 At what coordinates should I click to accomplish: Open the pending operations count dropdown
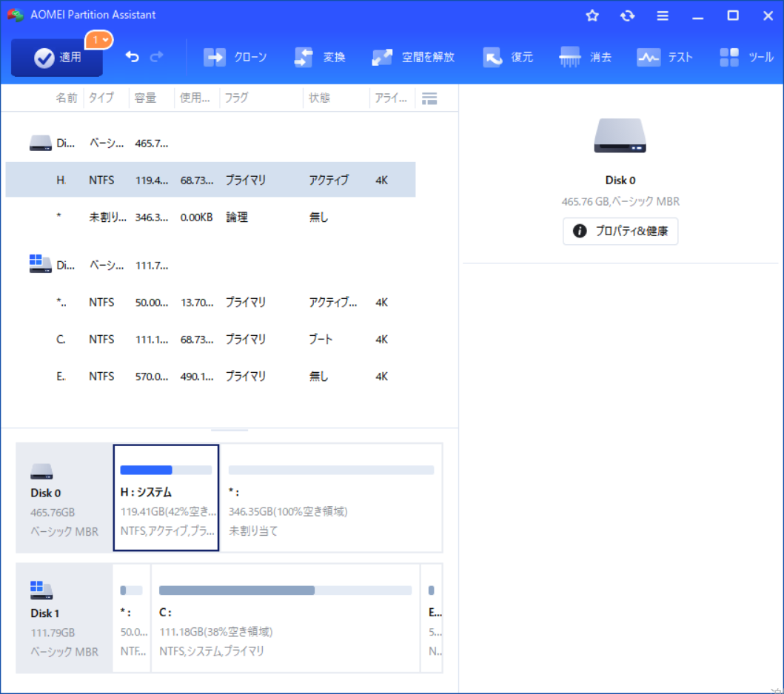pyautogui.click(x=99, y=40)
